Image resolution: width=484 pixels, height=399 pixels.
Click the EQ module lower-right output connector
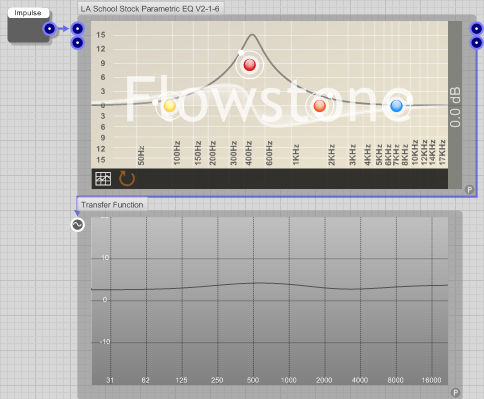click(477, 43)
